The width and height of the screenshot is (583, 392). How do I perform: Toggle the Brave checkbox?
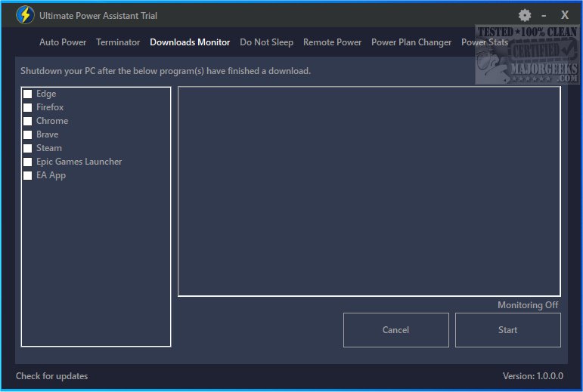coord(28,134)
